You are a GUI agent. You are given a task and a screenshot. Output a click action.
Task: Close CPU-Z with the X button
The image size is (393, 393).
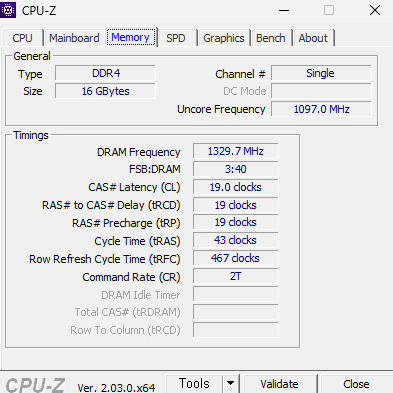(375, 10)
